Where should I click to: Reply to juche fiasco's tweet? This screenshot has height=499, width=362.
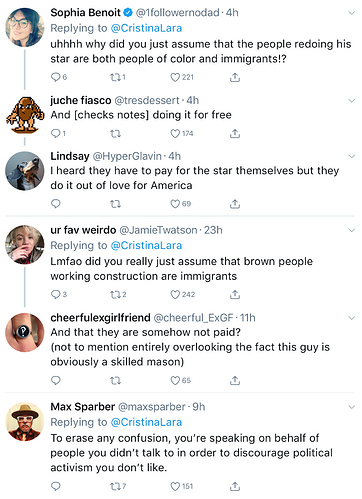click(55, 134)
